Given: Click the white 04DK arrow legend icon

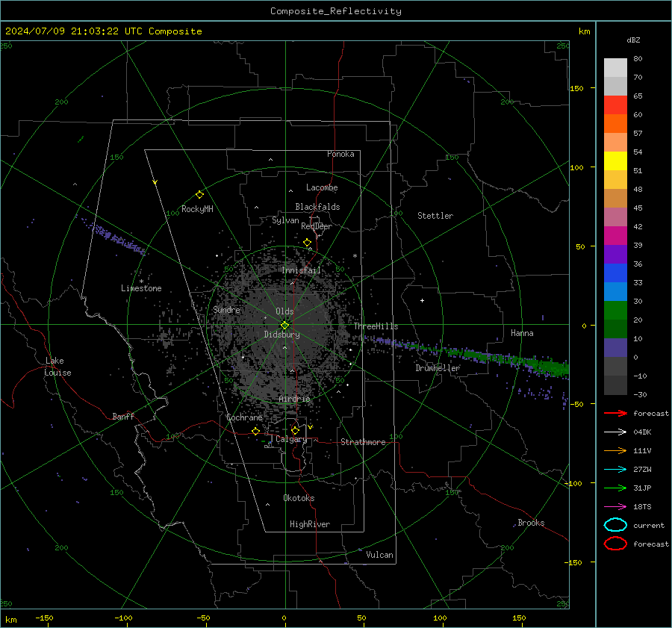Looking at the screenshot, I should point(615,432).
